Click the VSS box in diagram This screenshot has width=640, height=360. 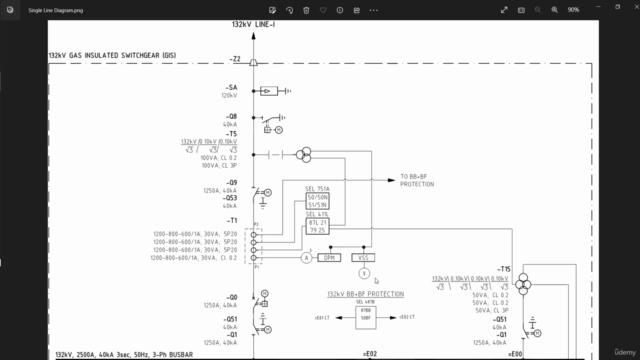[363, 258]
